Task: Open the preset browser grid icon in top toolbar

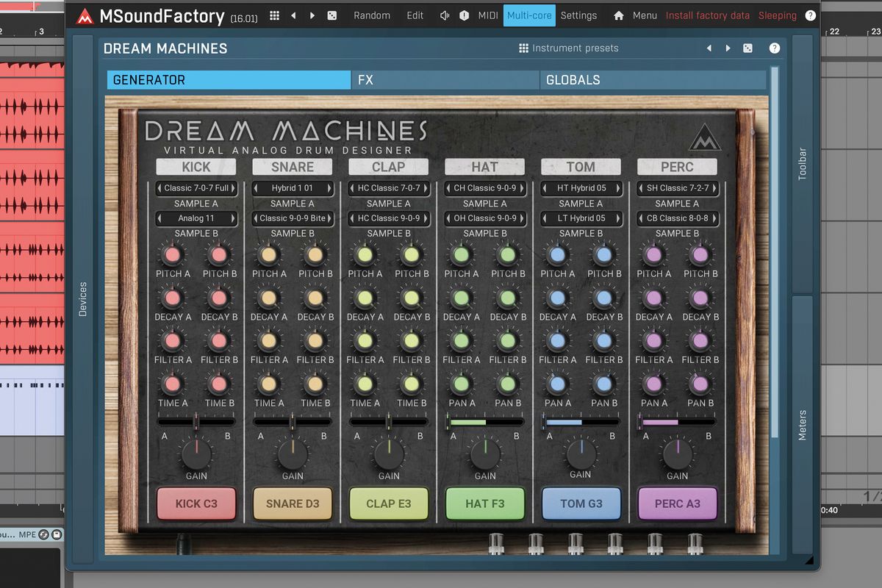Action: (274, 15)
